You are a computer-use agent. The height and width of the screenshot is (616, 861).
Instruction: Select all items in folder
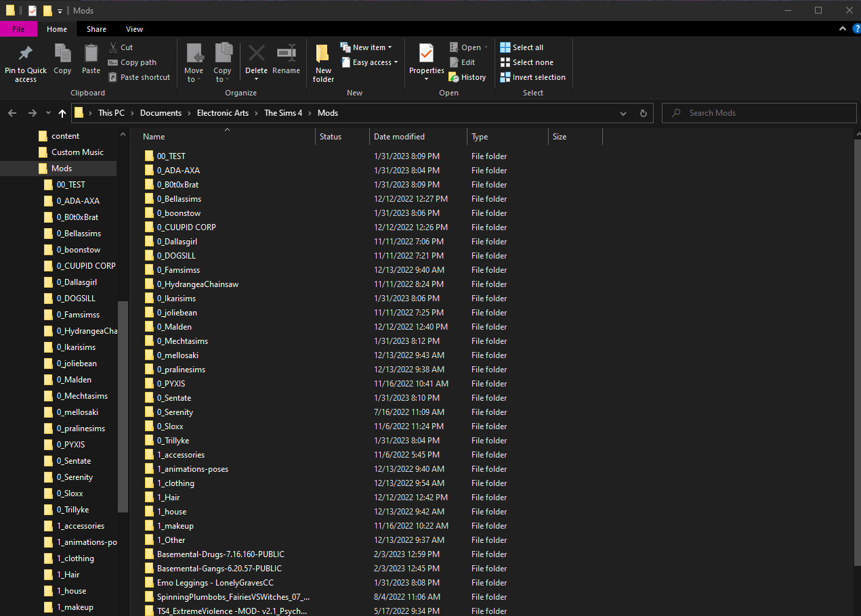point(522,47)
